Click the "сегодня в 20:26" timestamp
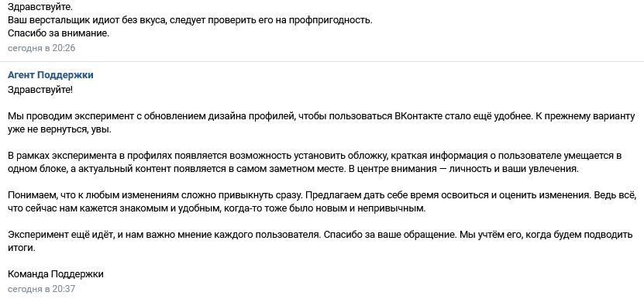The image size is (644, 299). click(42, 48)
